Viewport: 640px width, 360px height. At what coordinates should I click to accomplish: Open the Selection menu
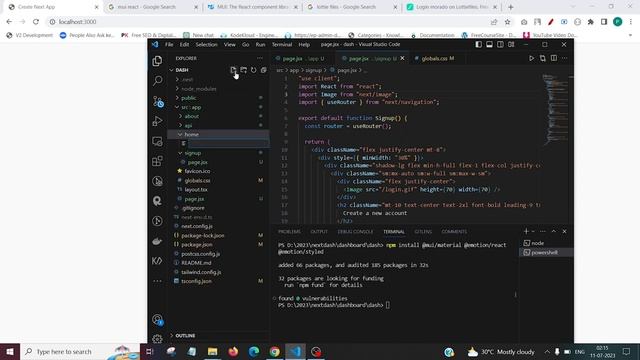(x=206, y=44)
